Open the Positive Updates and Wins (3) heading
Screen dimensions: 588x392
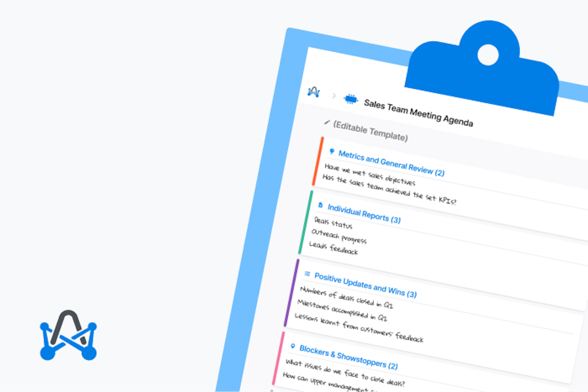pyautogui.click(x=365, y=285)
